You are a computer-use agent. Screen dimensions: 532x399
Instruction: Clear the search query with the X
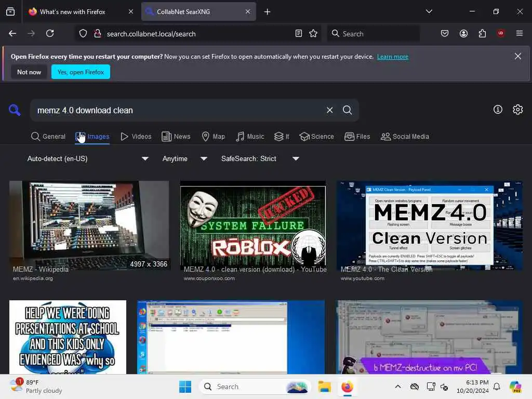coord(329,110)
